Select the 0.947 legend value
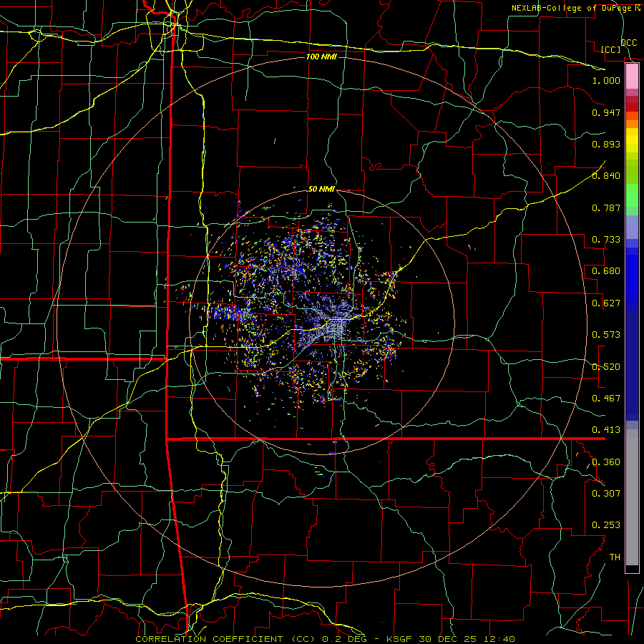The height and width of the screenshot is (644, 644). pos(606,112)
